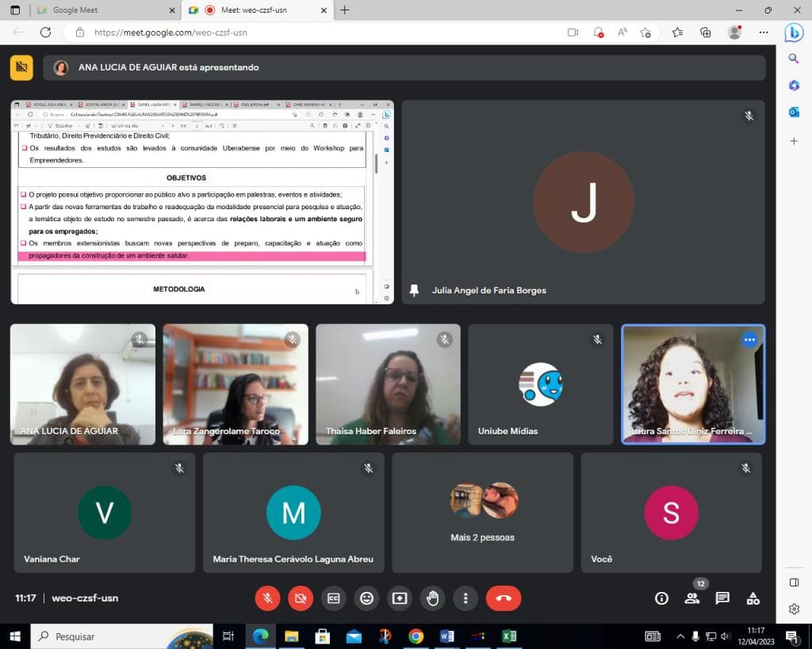Leave the call with red hang-up button

504,598
